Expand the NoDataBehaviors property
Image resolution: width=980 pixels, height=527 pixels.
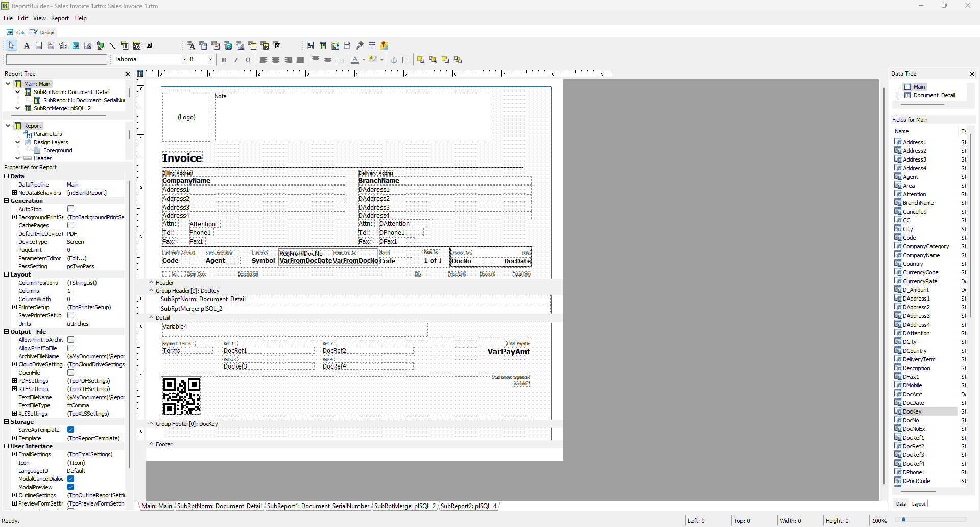point(14,193)
